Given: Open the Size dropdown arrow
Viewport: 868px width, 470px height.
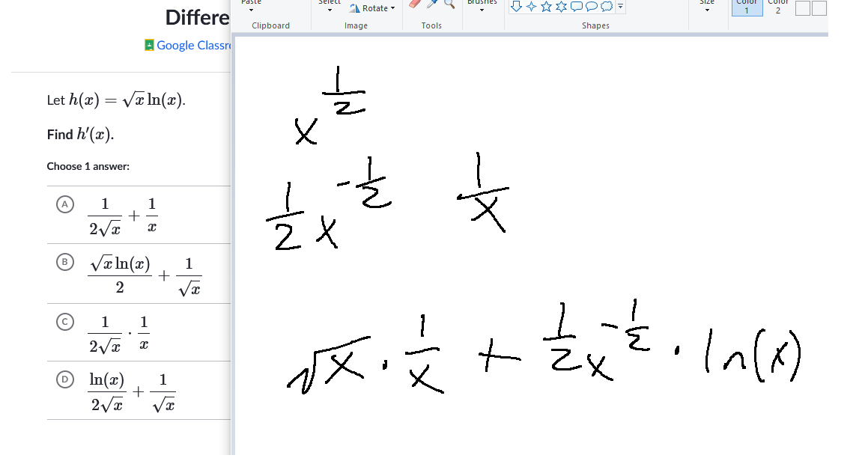Looking at the screenshot, I should [x=707, y=10].
